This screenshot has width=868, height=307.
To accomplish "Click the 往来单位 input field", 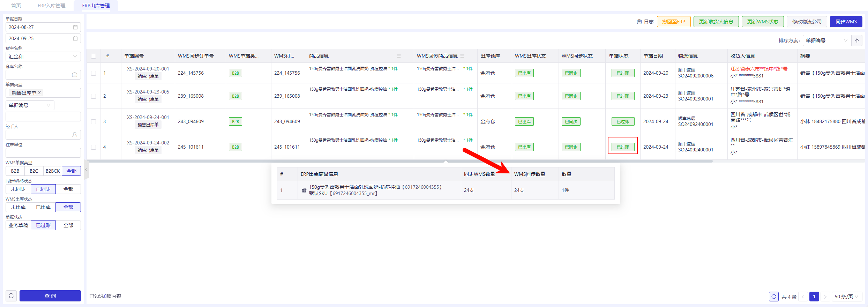I will 43,153.
